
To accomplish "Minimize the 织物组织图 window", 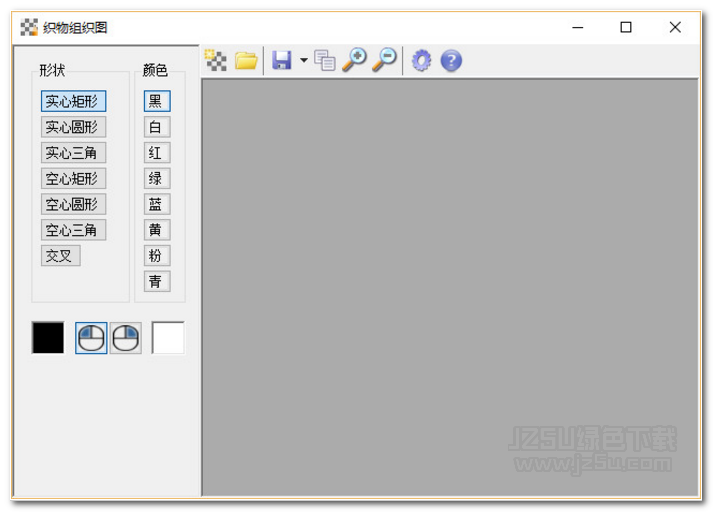I will [577, 27].
